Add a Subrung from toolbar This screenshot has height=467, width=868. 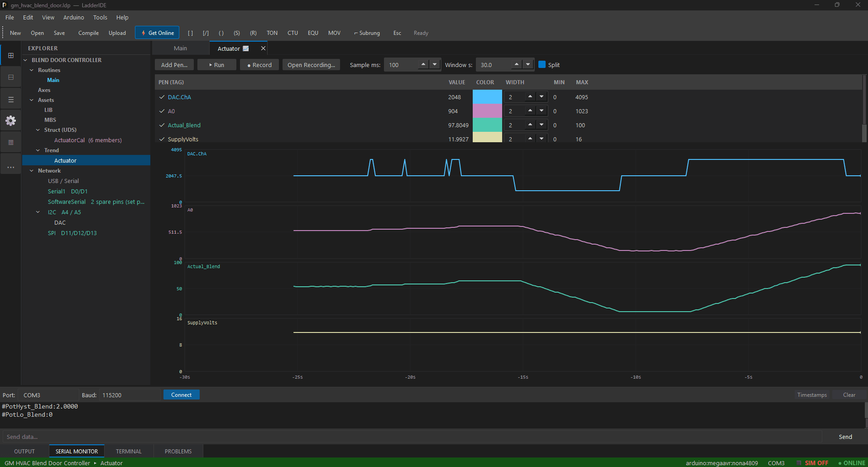click(367, 33)
